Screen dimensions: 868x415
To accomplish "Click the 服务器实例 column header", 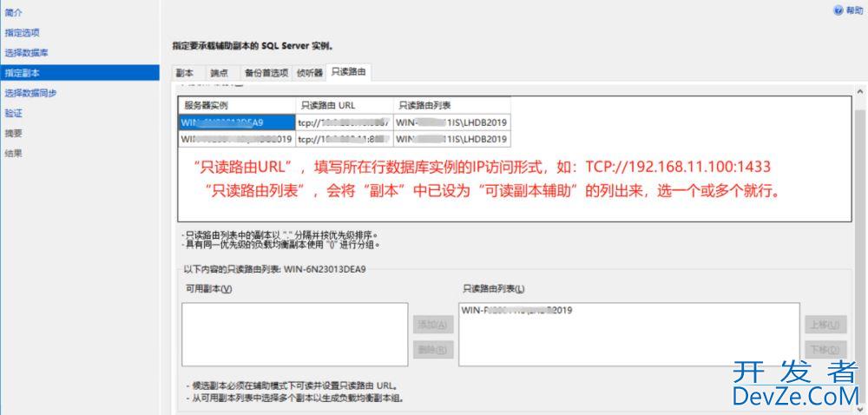I will (237, 105).
